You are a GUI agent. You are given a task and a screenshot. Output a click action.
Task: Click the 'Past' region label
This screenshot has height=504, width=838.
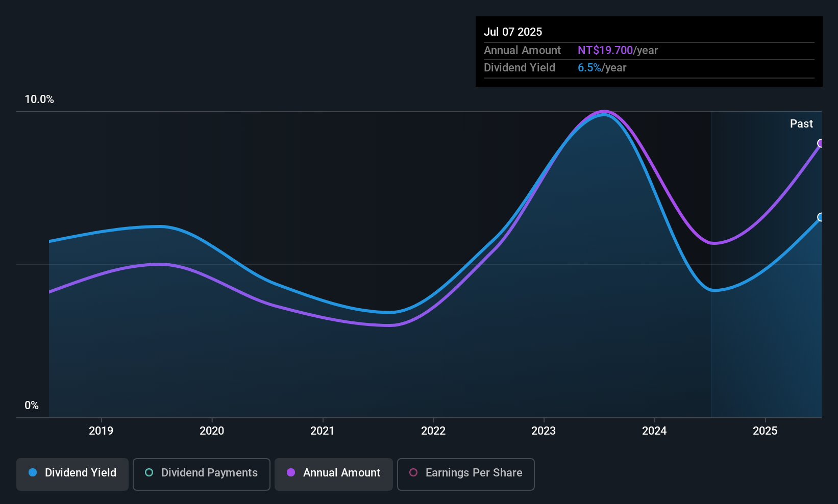(801, 123)
